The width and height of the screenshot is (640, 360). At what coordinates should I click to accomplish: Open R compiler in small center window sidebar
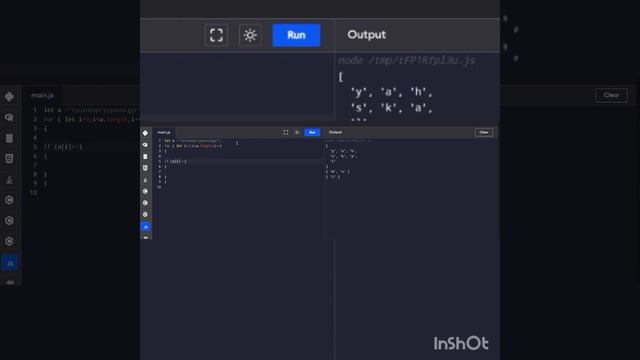click(145, 144)
